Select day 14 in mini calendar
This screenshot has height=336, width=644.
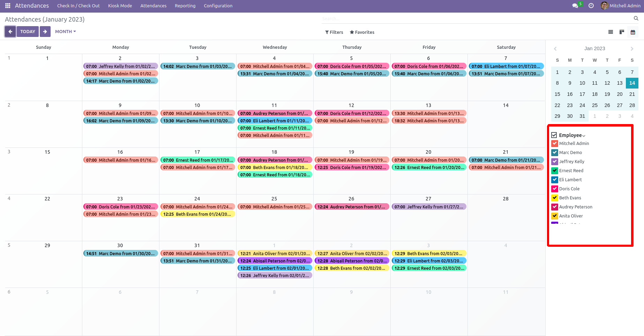click(x=632, y=83)
